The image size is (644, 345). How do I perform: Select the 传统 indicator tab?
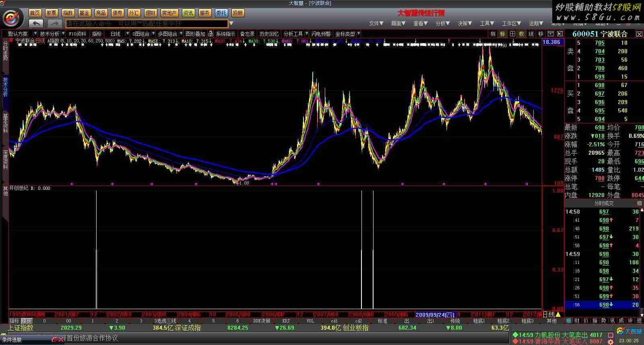[455, 321]
